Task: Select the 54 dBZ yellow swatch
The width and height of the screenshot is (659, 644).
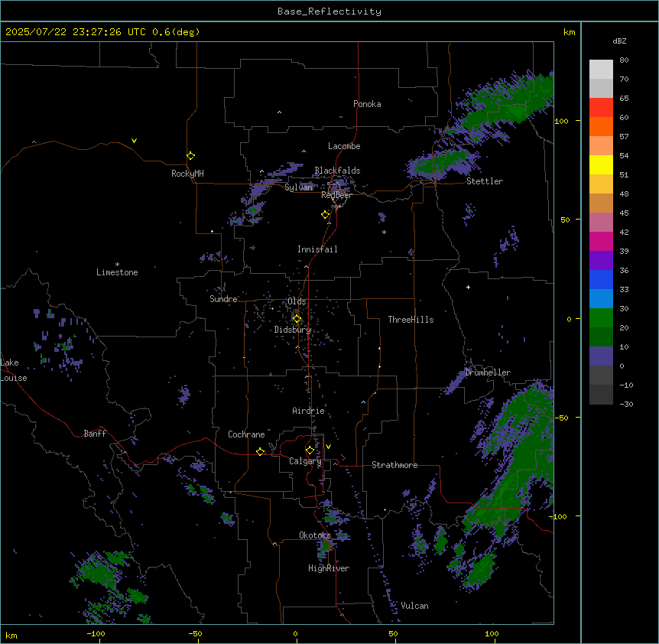Action: tap(601, 164)
